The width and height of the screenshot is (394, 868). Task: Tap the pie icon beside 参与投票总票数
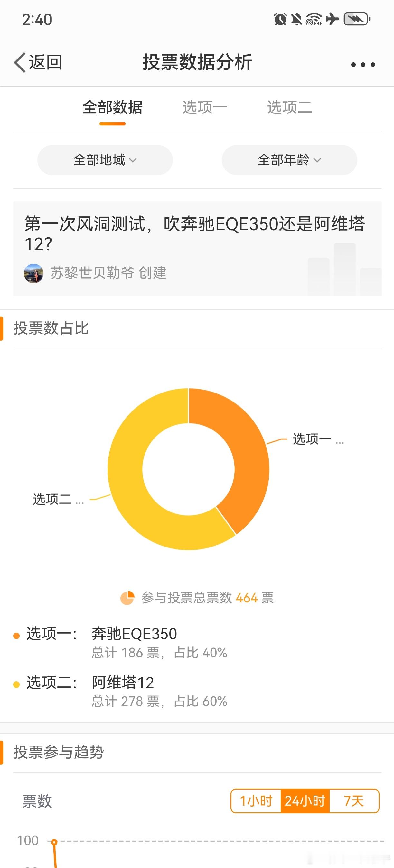(x=127, y=598)
